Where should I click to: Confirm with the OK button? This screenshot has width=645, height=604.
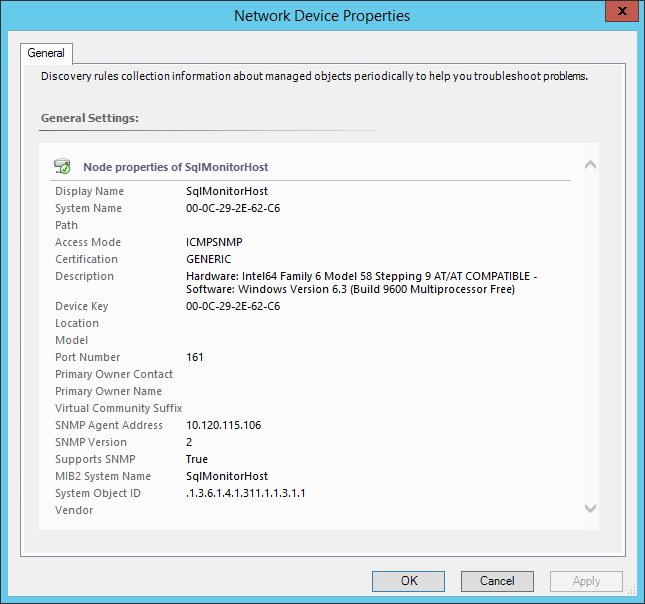408,581
